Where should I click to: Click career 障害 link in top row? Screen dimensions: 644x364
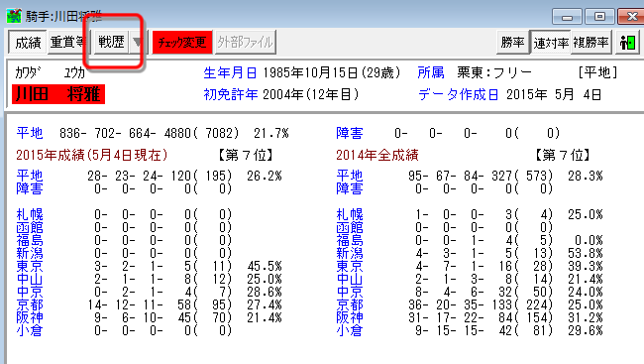pyautogui.click(x=350, y=133)
